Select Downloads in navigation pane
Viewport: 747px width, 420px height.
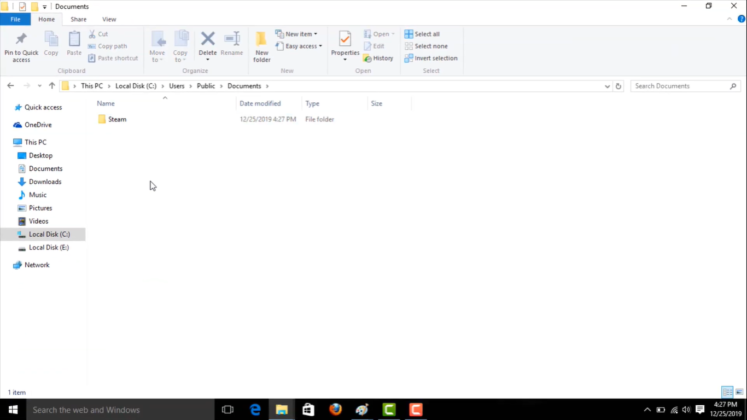pyautogui.click(x=45, y=182)
